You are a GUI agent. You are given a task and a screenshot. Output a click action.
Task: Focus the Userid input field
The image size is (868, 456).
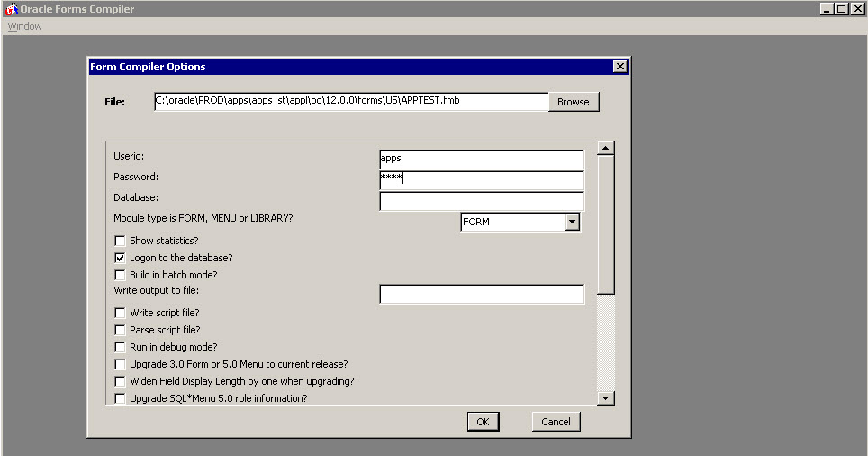click(482, 160)
